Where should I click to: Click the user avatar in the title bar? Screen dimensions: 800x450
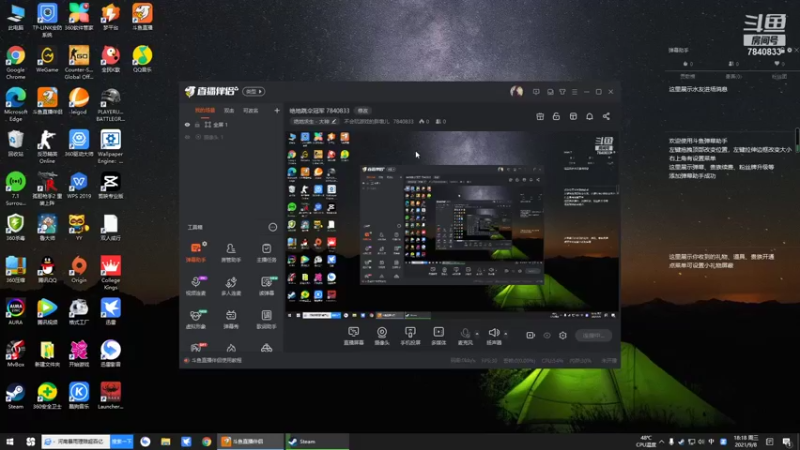pos(516,91)
